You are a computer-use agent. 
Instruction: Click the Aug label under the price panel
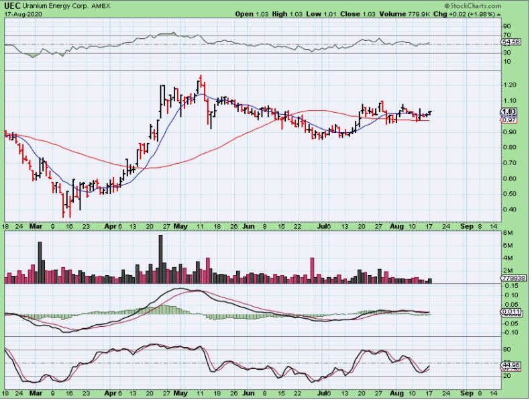396,226
